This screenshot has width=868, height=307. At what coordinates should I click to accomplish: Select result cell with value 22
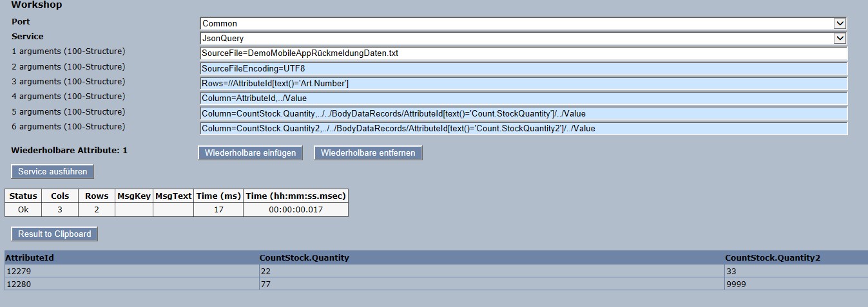pos(492,272)
